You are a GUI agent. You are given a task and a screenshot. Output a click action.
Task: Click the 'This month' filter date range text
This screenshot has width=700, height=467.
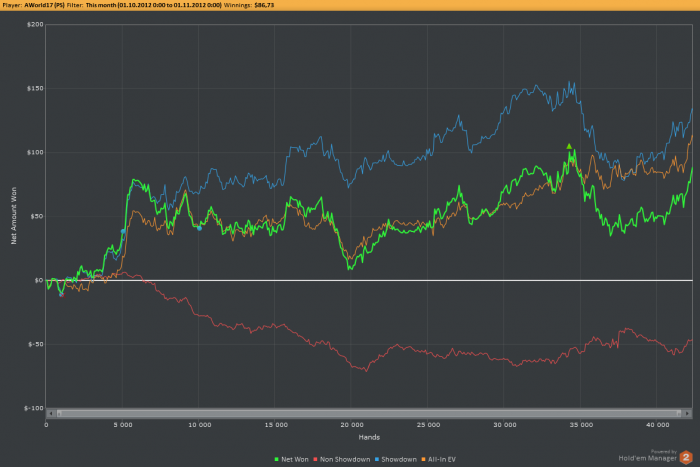[x=154, y=5]
